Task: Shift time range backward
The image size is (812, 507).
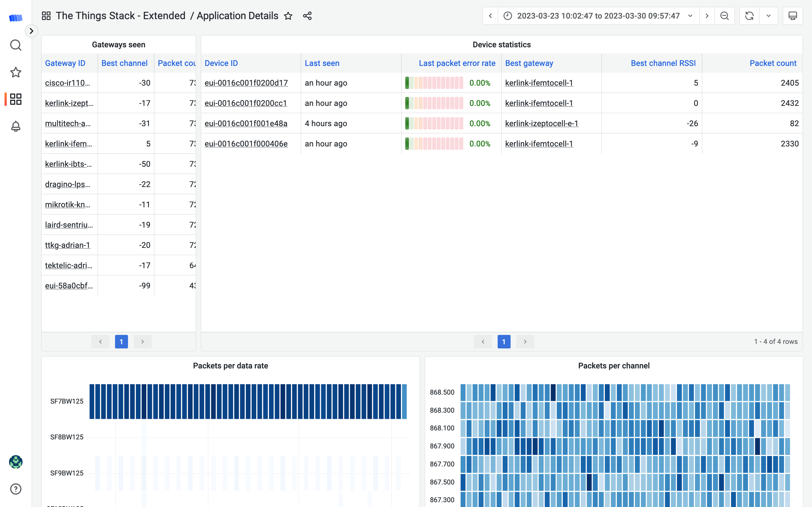Action: tap(490, 16)
